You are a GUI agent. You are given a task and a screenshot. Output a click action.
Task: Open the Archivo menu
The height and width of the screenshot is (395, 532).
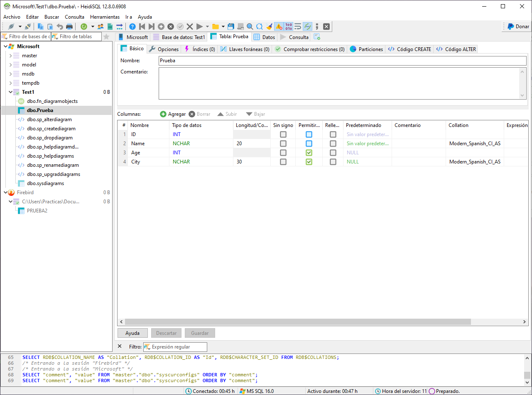[x=12, y=17]
